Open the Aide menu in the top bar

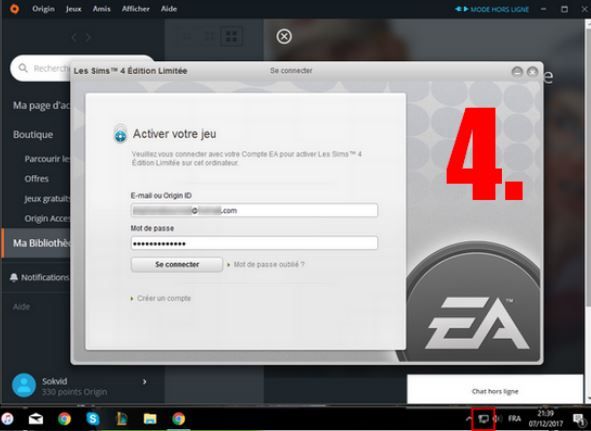tap(169, 9)
